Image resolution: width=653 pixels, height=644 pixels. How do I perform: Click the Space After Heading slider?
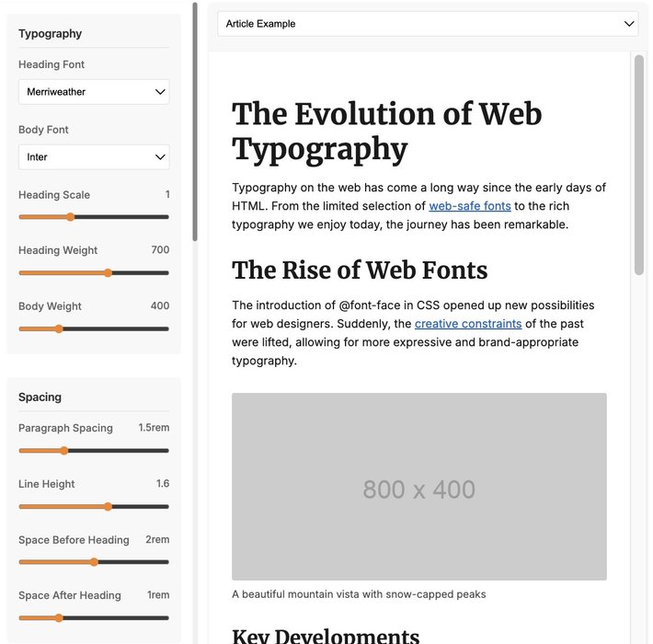94,618
